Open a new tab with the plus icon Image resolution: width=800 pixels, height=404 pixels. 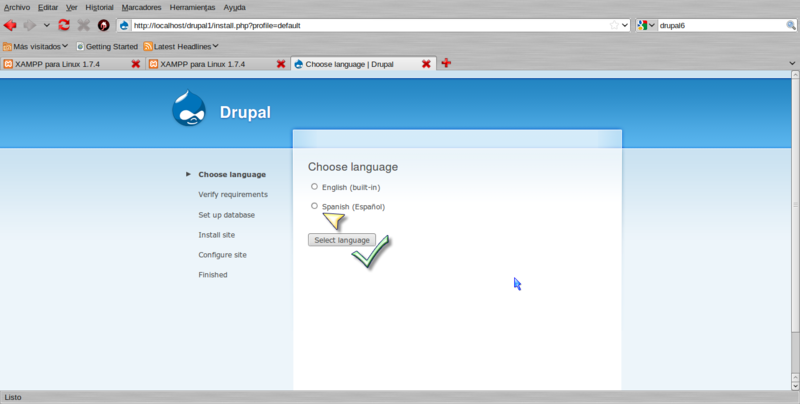446,64
